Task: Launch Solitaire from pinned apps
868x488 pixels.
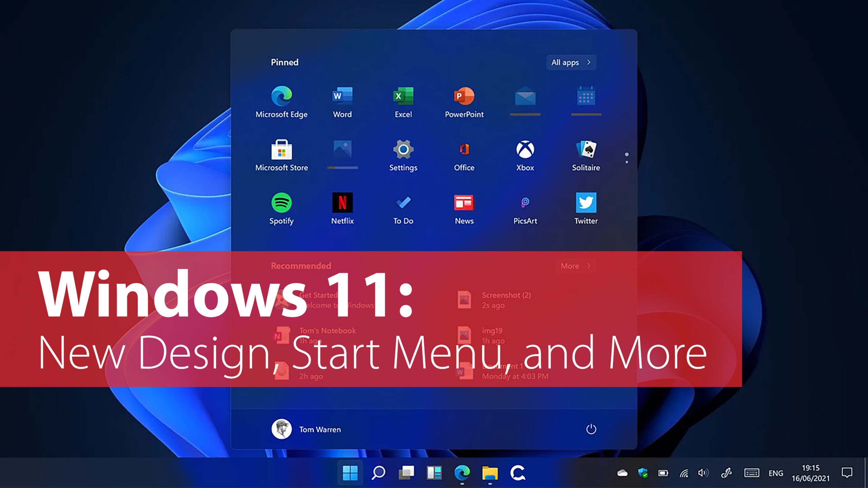Action: pos(586,155)
